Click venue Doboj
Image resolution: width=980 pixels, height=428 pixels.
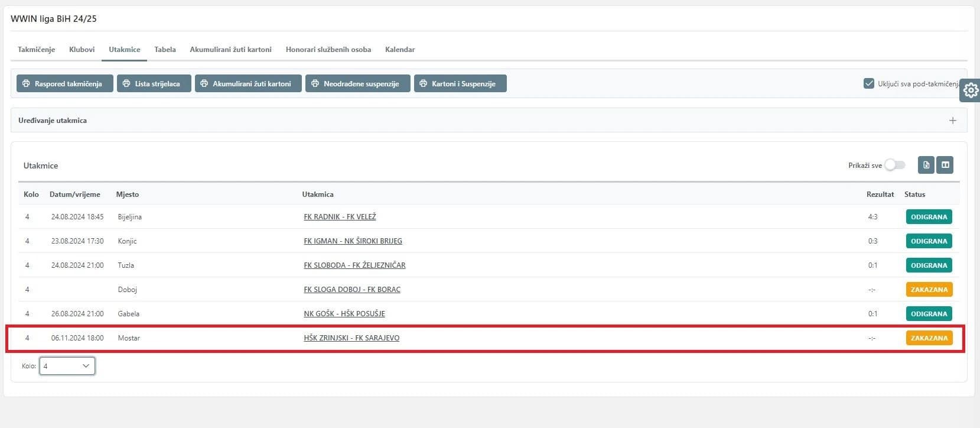(x=128, y=290)
